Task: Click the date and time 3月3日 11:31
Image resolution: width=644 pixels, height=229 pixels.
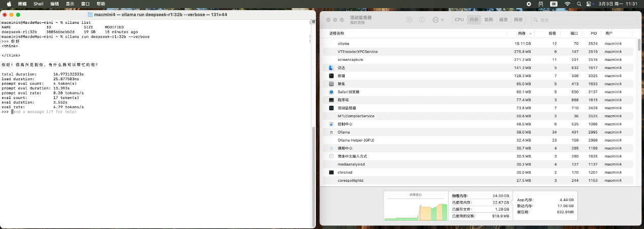Action: (619, 4)
